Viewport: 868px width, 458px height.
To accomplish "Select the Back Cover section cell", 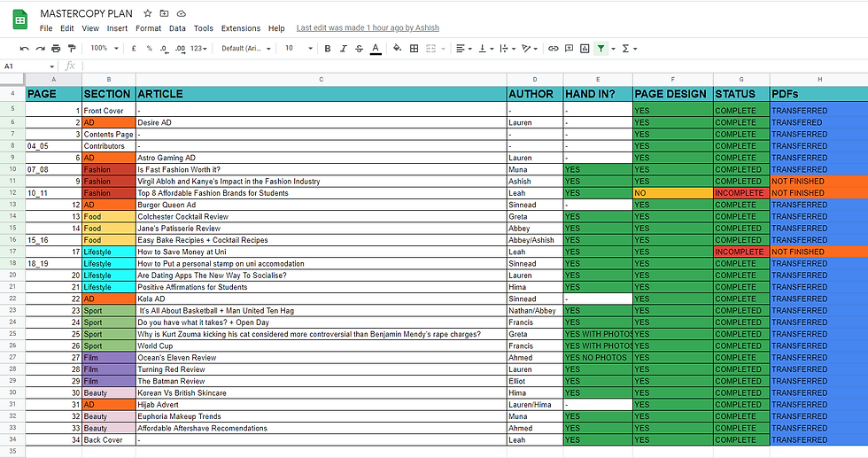I will 108,439.
